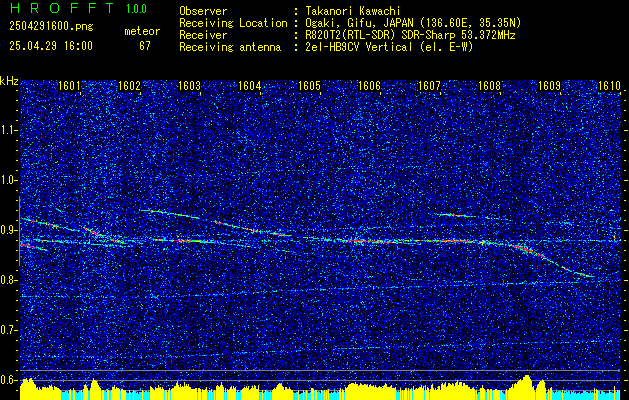The image size is (629, 400).
Task: Click the 1608 time marker
Action: pyautogui.click(x=489, y=85)
